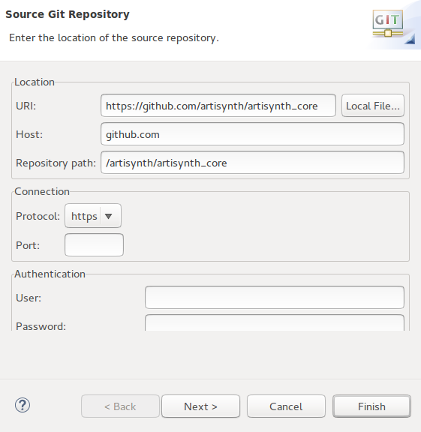
Task: Click the empty Port field
Action: (94, 245)
